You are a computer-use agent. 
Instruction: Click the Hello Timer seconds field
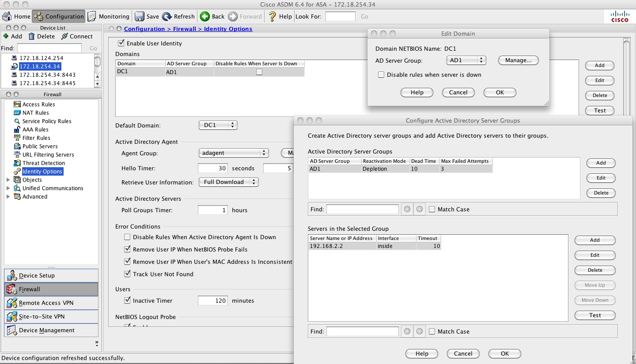coord(213,169)
